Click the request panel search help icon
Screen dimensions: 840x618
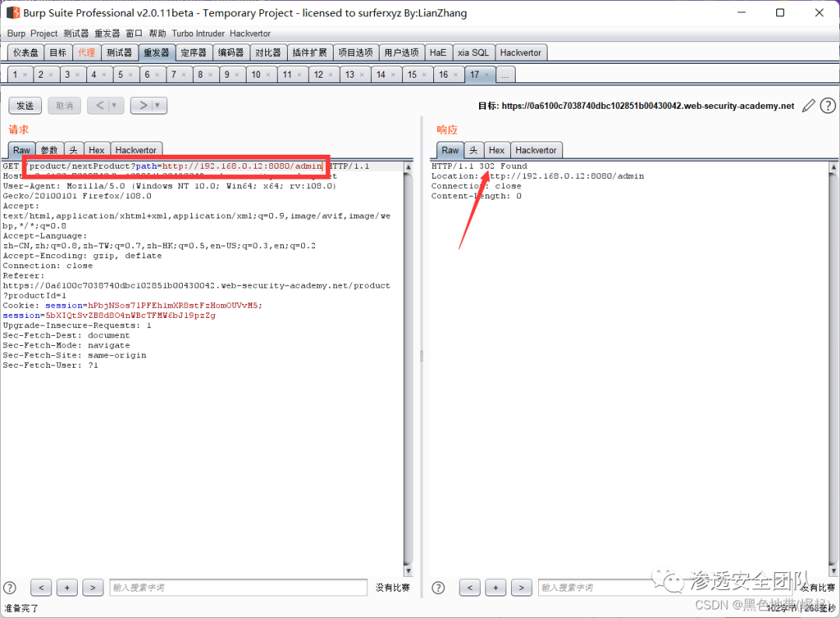click(9, 588)
